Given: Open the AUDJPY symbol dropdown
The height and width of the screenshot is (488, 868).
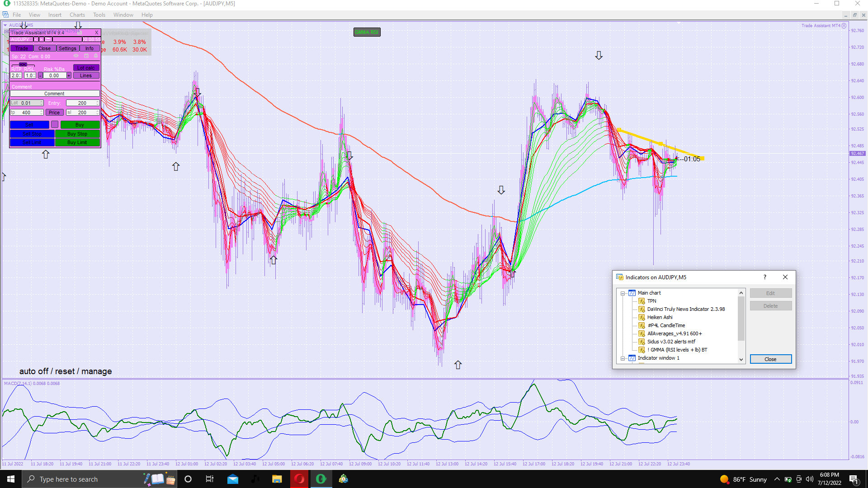Looking at the screenshot, I should (x=21, y=39).
